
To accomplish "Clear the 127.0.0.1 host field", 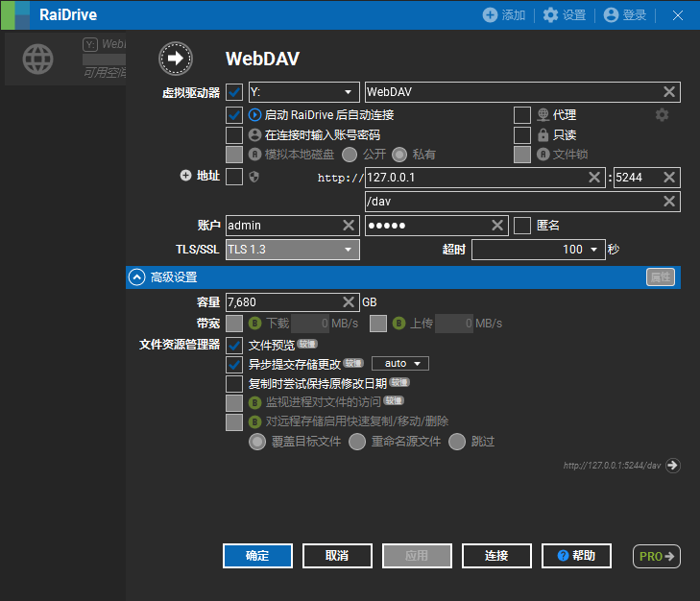I will pyautogui.click(x=594, y=178).
